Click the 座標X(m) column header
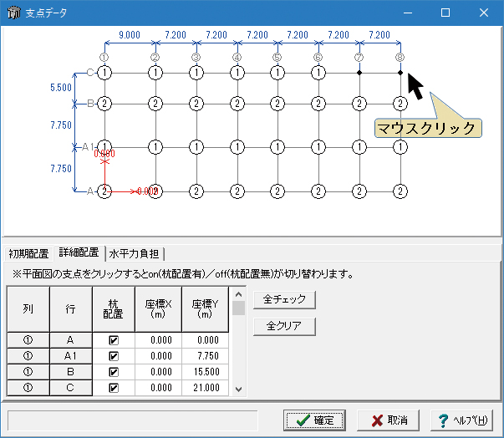The image size is (504, 438). pos(159,309)
